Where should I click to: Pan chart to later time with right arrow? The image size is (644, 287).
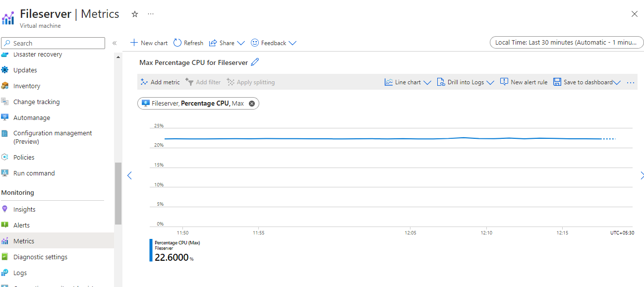(642, 175)
